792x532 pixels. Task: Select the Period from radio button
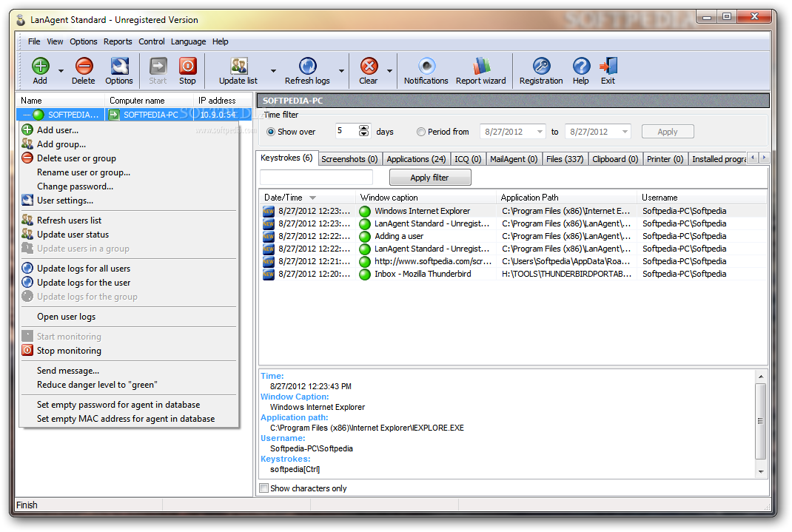tap(420, 132)
